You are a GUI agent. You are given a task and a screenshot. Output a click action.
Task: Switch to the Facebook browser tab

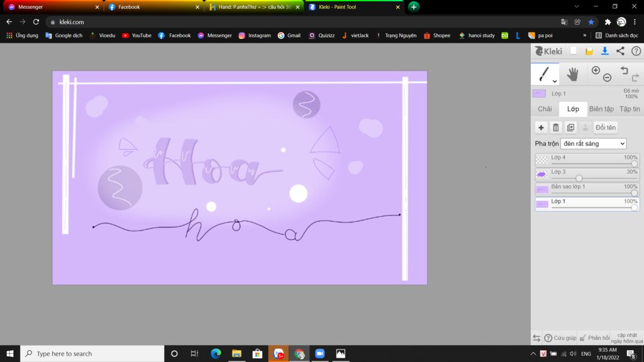coord(153,7)
